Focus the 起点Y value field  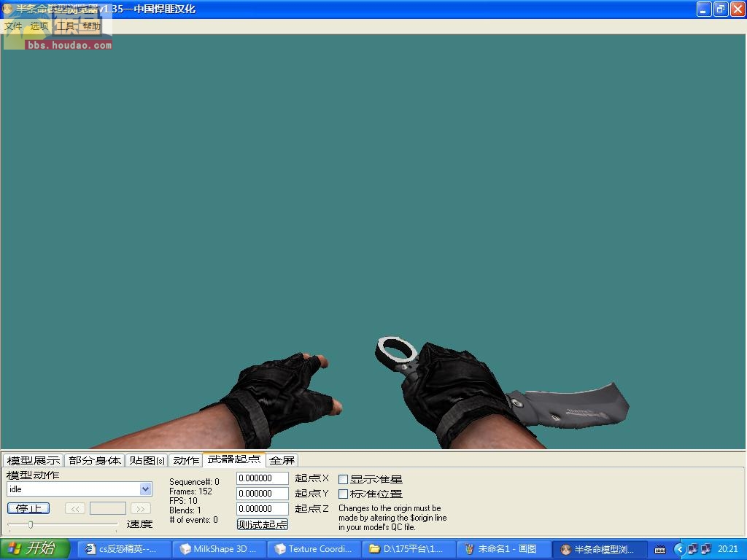(x=263, y=494)
